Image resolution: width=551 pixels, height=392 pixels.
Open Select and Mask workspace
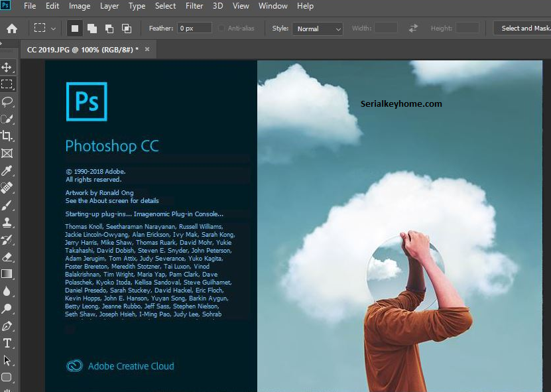click(522, 28)
